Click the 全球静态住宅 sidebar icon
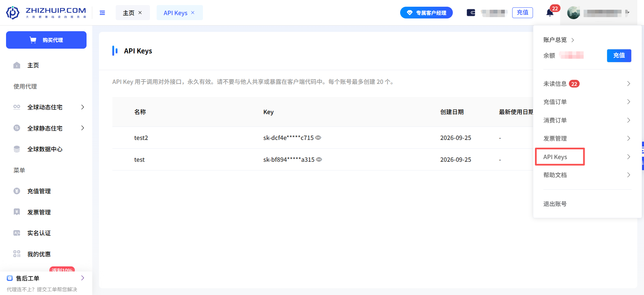The width and height of the screenshot is (644, 295). pos(17,128)
